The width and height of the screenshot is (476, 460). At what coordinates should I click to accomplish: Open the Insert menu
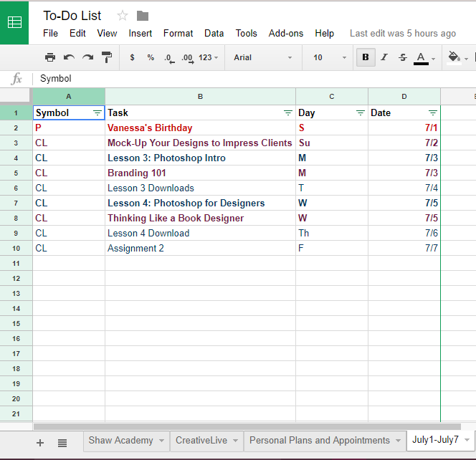140,33
